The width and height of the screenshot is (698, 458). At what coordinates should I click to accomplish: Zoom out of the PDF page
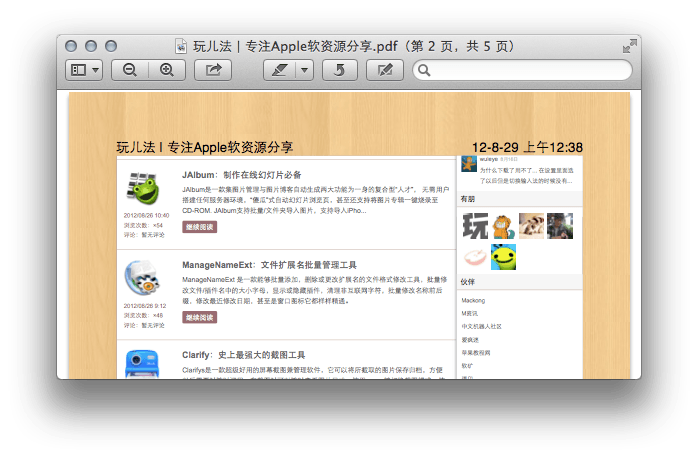click(130, 70)
